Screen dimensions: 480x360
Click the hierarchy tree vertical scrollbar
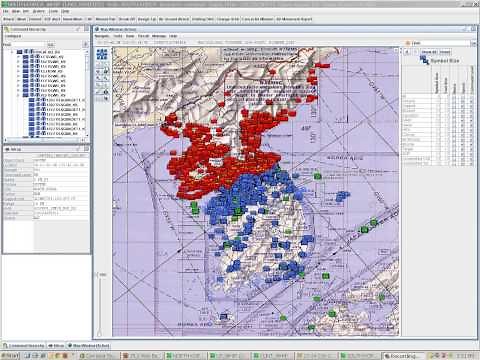(87, 93)
